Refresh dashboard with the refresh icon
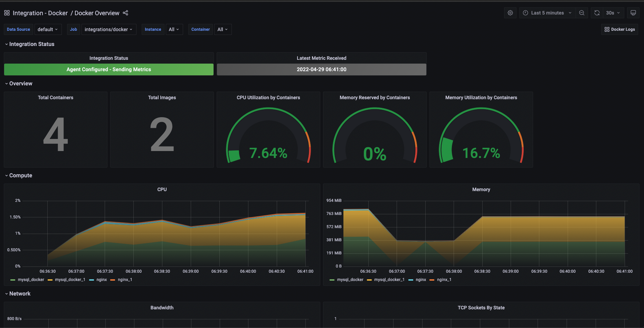Image resolution: width=644 pixels, height=328 pixels. [x=597, y=13]
